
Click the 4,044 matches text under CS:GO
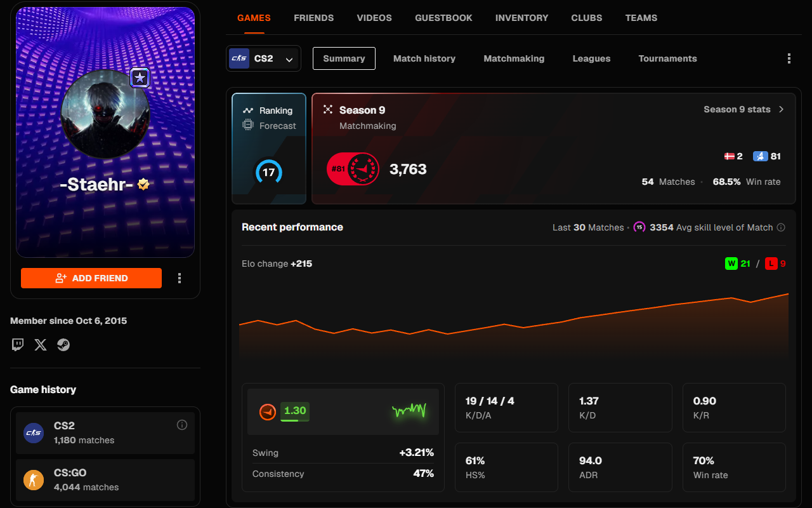[86, 487]
